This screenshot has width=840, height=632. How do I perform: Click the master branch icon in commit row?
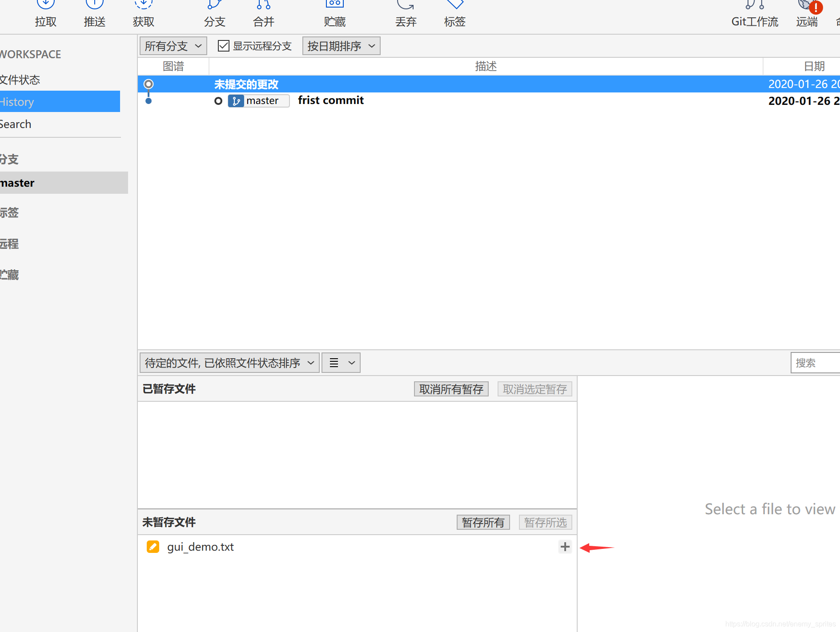click(x=236, y=101)
